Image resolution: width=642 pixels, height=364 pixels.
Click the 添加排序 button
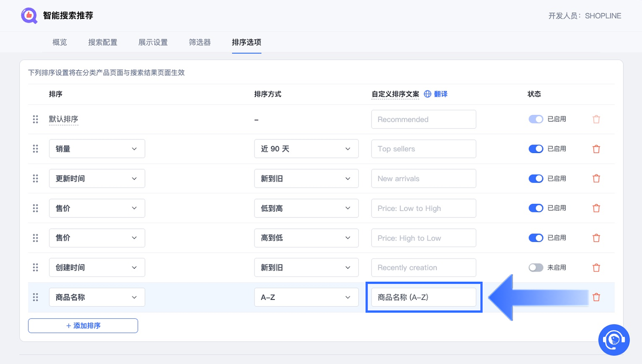(83, 325)
